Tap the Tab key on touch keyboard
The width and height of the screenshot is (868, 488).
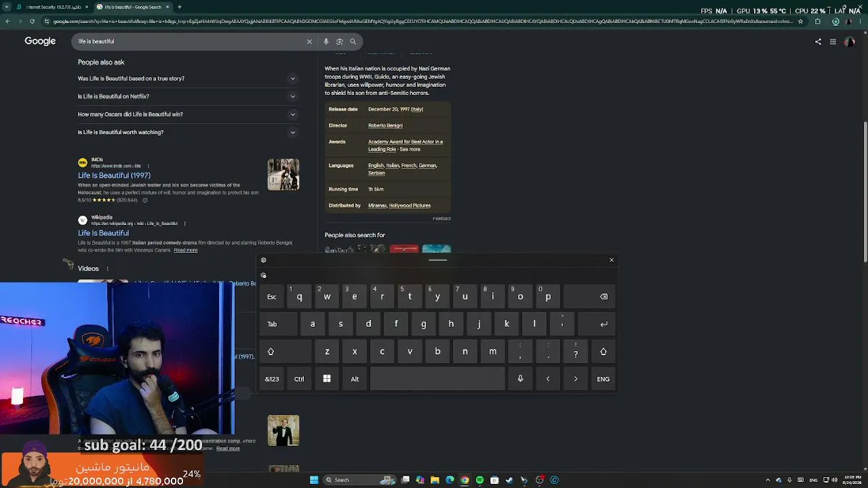point(278,324)
